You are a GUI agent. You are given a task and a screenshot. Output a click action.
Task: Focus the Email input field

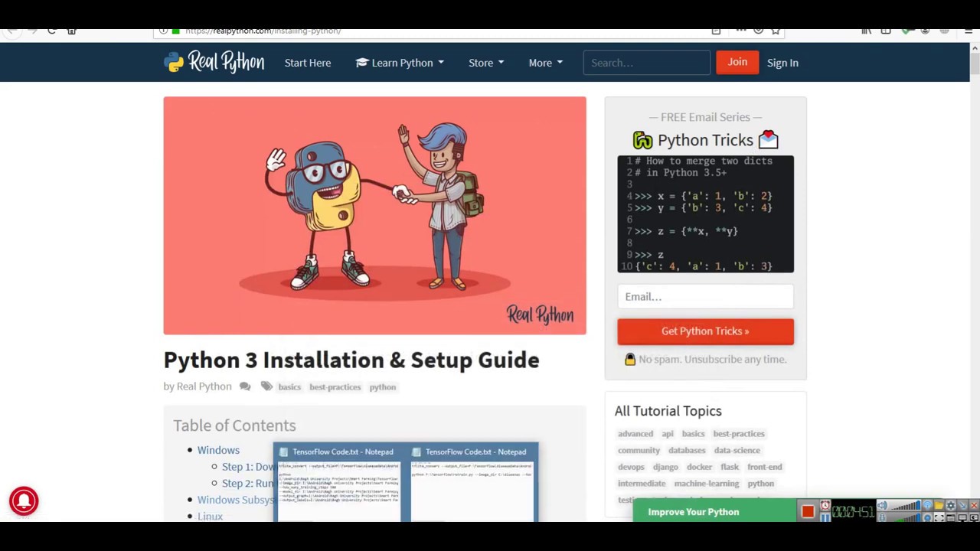pyautogui.click(x=705, y=297)
